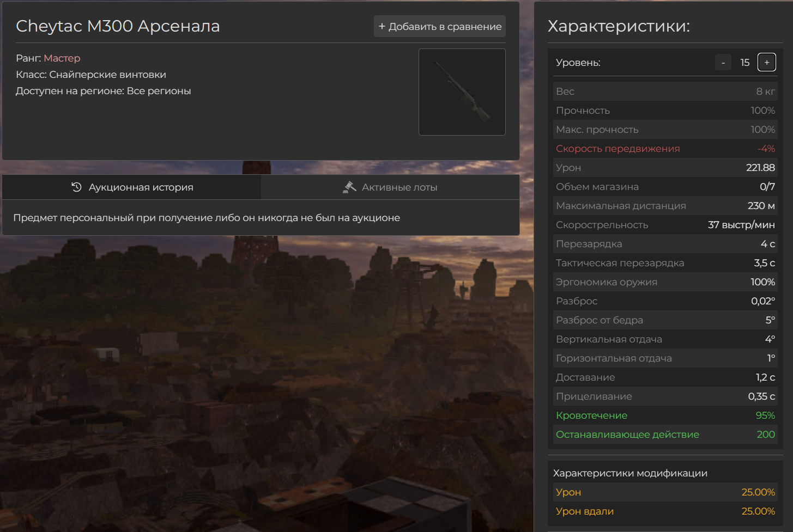Image resolution: width=793 pixels, height=532 pixels.
Task: Click the Урон вдали modification row
Action: coord(664,511)
